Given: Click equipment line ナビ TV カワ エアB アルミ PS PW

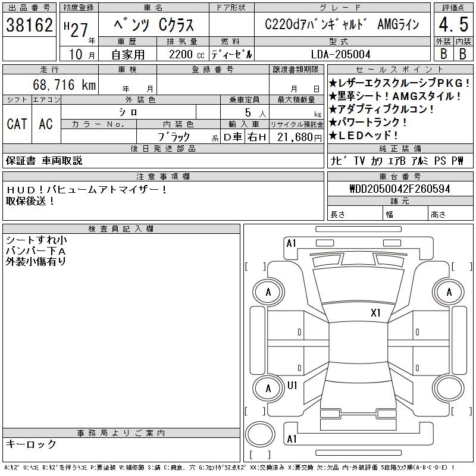Looking at the screenshot, I should tap(397, 161).
